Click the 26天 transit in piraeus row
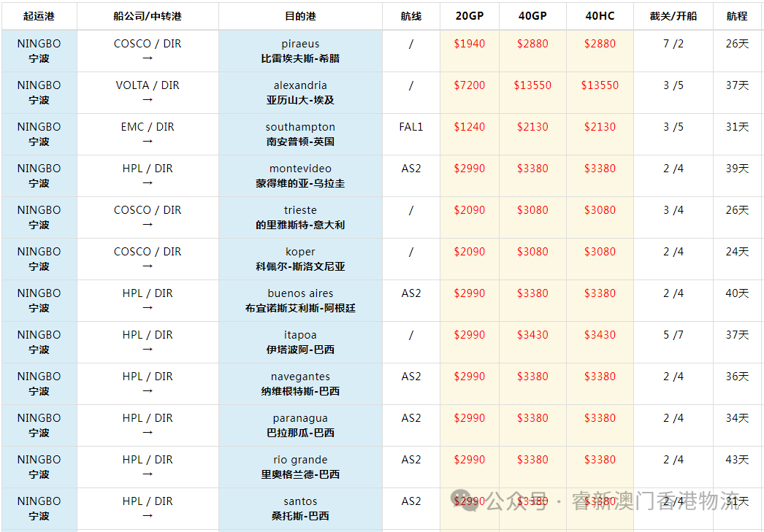Screen dimensions: 764x532 click(x=737, y=44)
